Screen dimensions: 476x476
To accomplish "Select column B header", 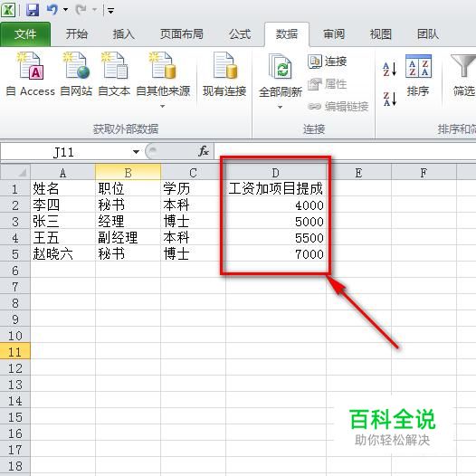I will (129, 173).
